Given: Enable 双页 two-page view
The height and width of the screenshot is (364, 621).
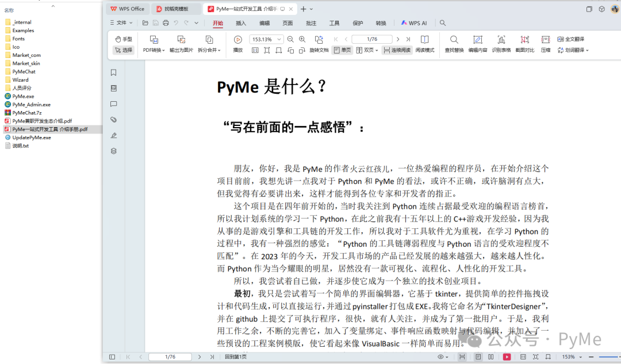Looking at the screenshot, I should tap(367, 50).
